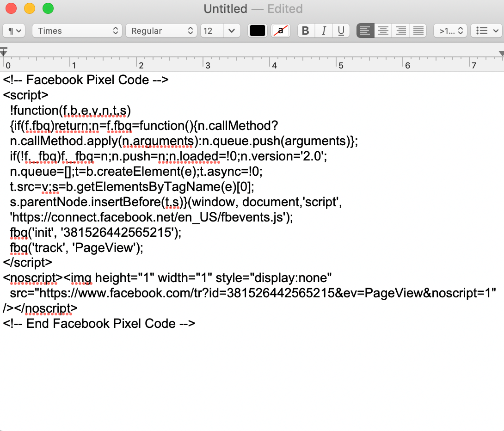Click the s.parentNode.insertBefore line

pos(176,202)
